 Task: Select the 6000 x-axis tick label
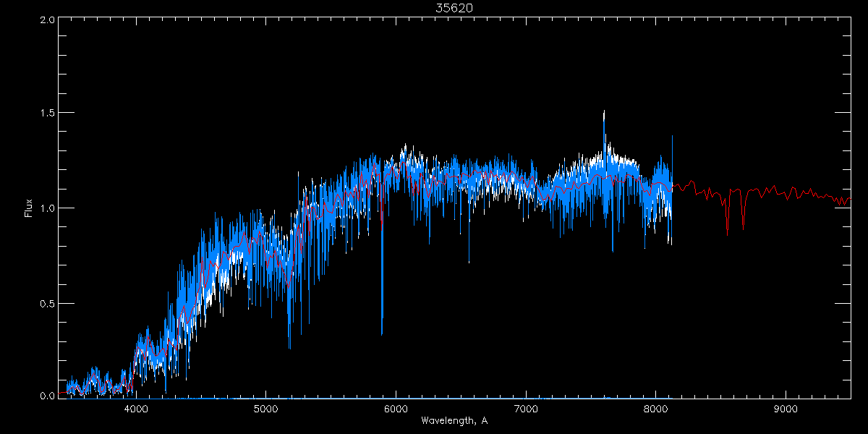(396, 409)
